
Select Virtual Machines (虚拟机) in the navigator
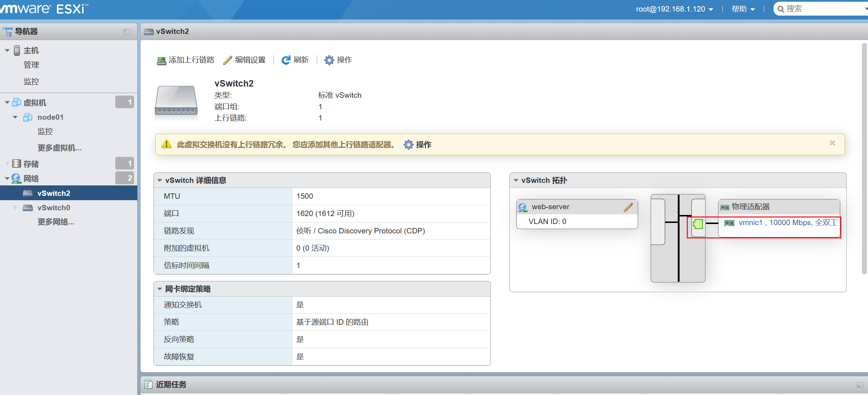[x=35, y=103]
